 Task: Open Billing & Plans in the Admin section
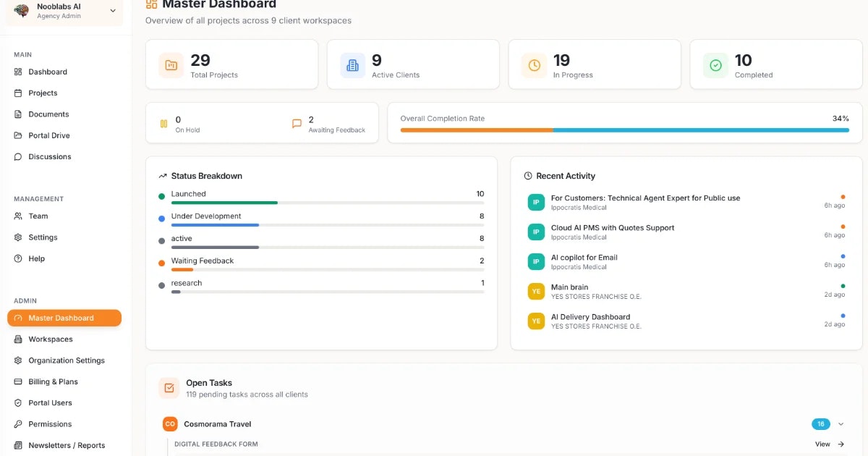[x=53, y=381]
